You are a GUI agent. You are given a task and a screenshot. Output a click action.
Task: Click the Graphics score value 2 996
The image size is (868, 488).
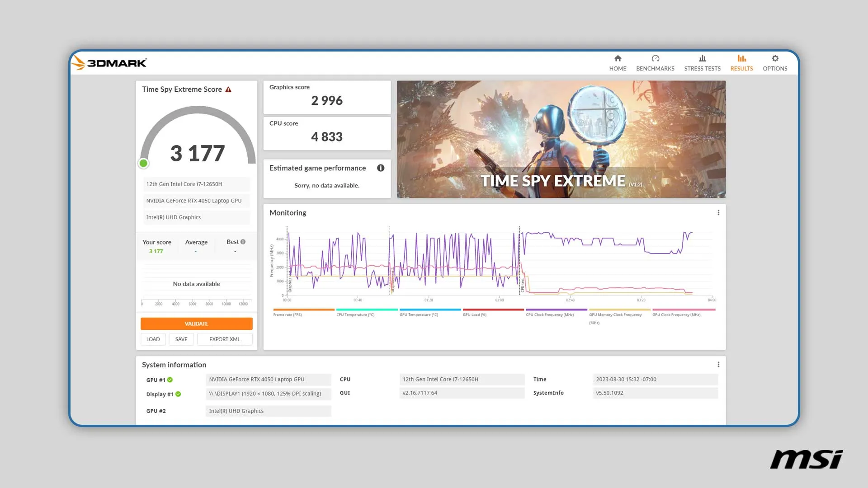327,101
